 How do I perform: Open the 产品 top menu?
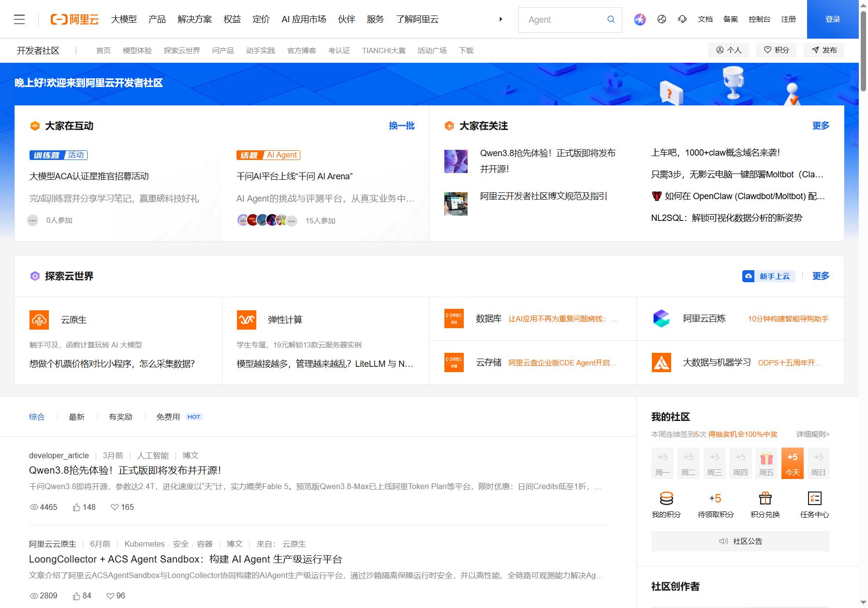157,19
